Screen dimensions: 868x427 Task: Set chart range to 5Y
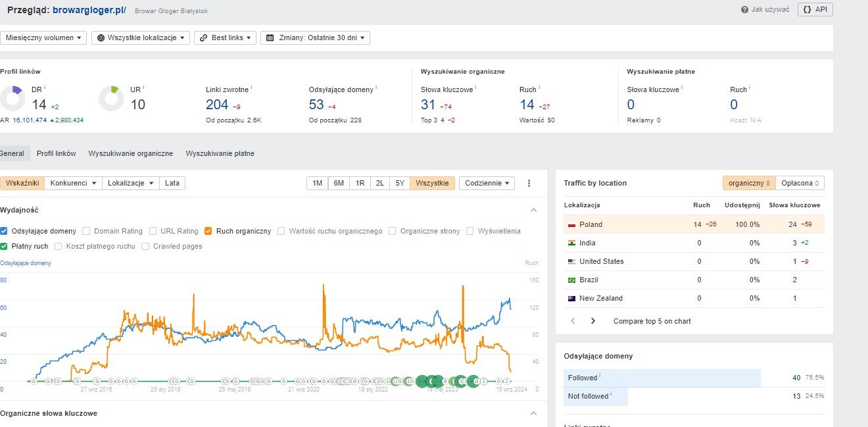pos(400,184)
